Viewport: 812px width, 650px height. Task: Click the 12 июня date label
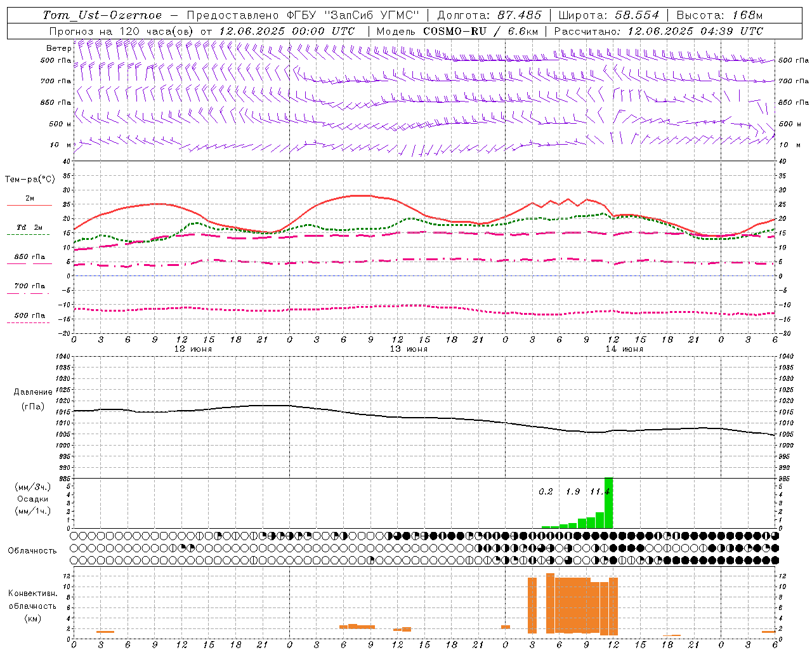[193, 349]
